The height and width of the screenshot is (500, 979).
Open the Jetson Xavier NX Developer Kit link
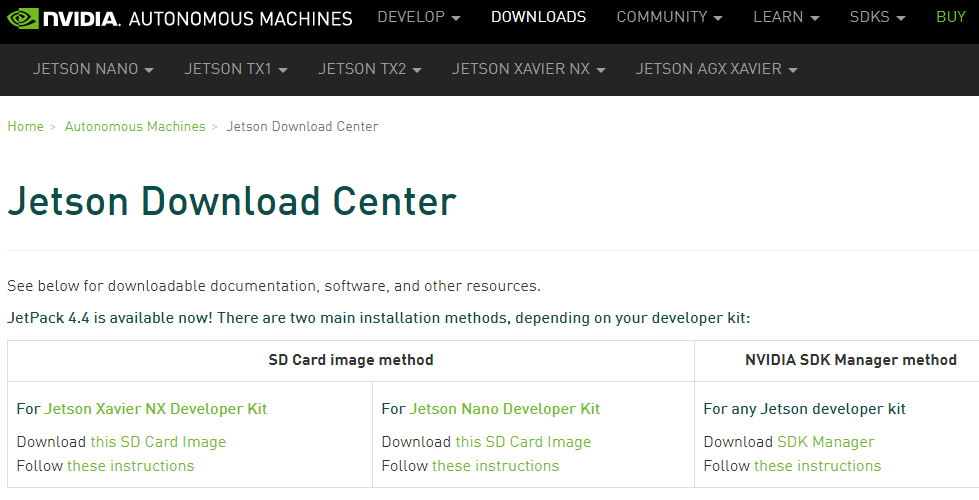(x=155, y=409)
